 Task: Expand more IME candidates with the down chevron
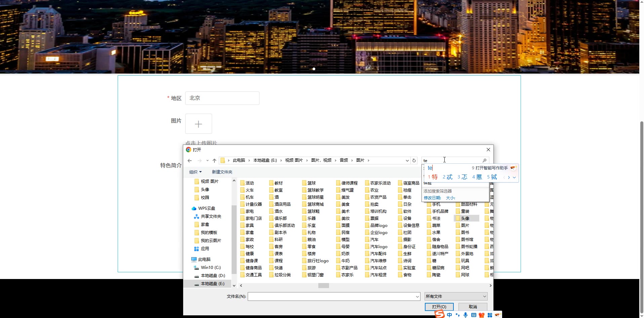click(514, 177)
